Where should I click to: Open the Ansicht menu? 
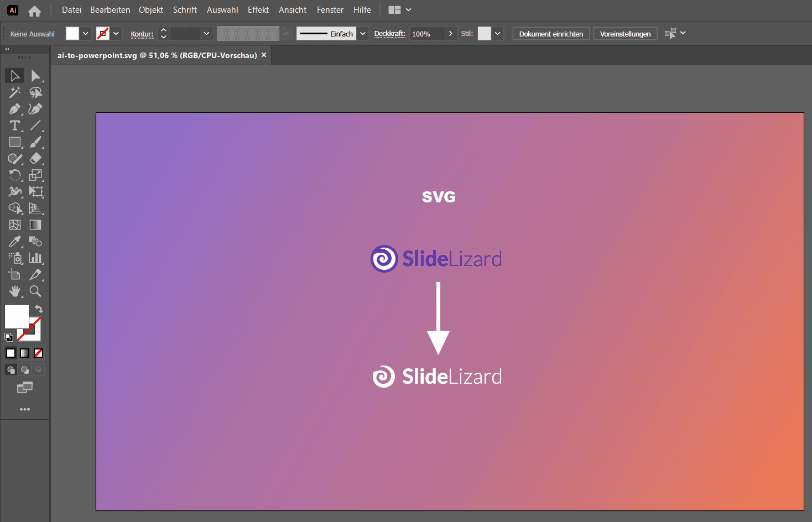[x=293, y=10]
